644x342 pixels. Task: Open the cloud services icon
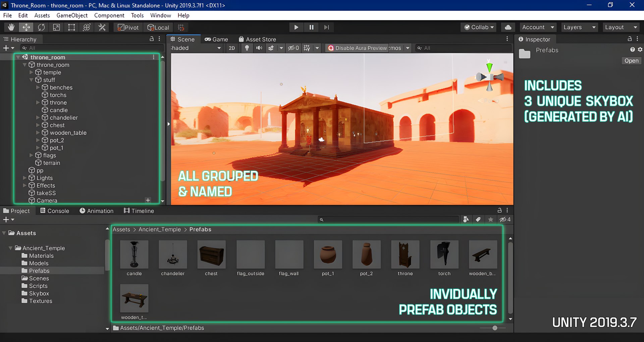click(x=508, y=27)
